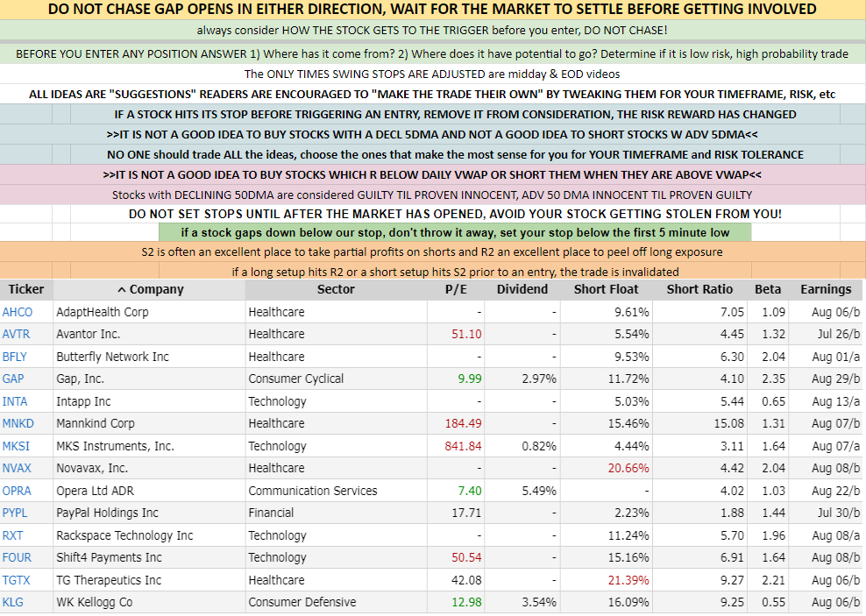Select the Intapp Inc company cell
Viewport: 866px width, 616px height.
click(x=149, y=401)
